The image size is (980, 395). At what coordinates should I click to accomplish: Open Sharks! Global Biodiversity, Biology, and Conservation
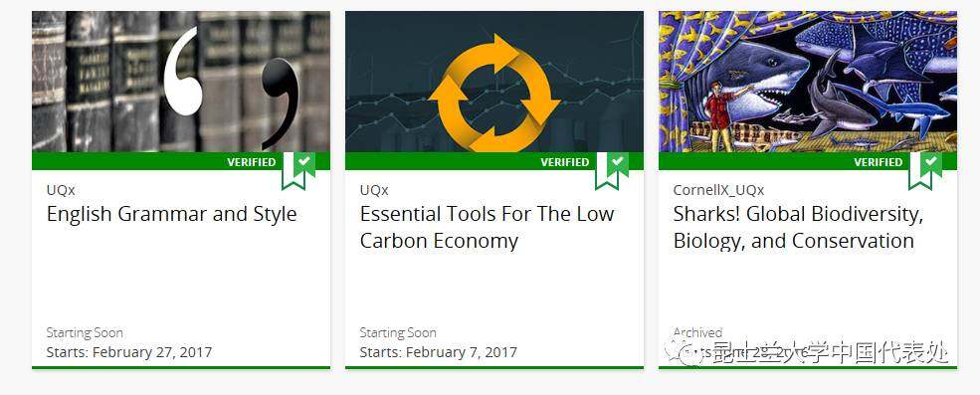pos(798,228)
